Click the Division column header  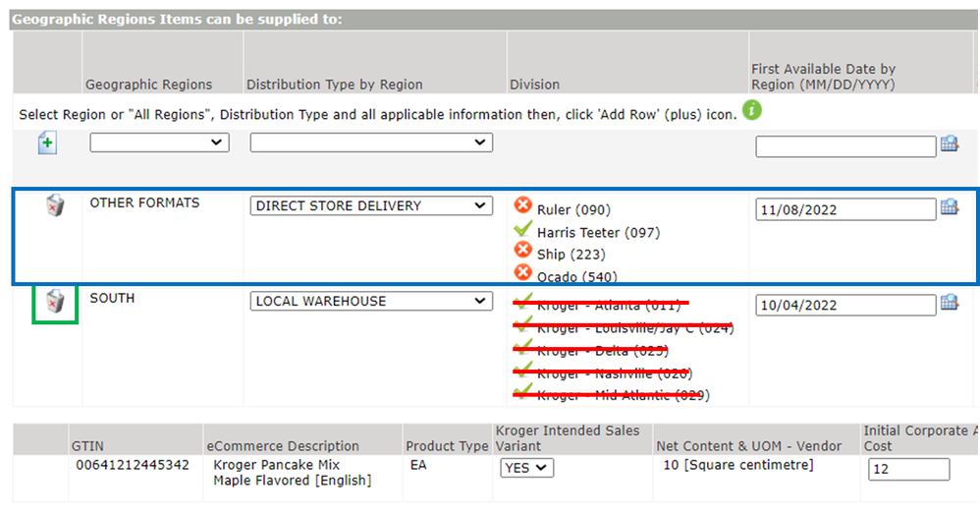click(534, 85)
